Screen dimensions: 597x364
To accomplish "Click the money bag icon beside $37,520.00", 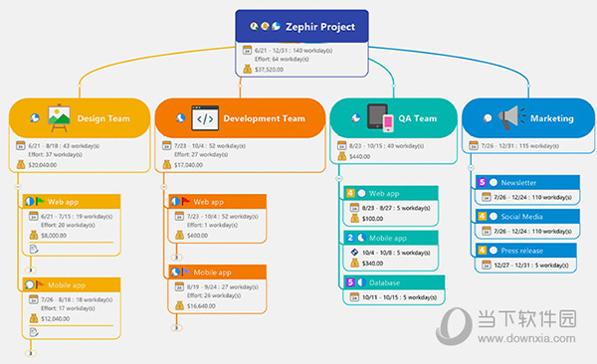I will coord(248,69).
